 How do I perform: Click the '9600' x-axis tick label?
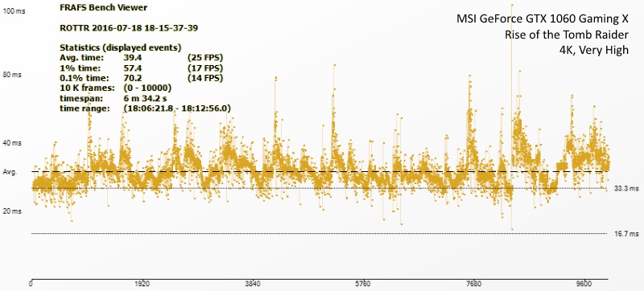[x=584, y=284]
